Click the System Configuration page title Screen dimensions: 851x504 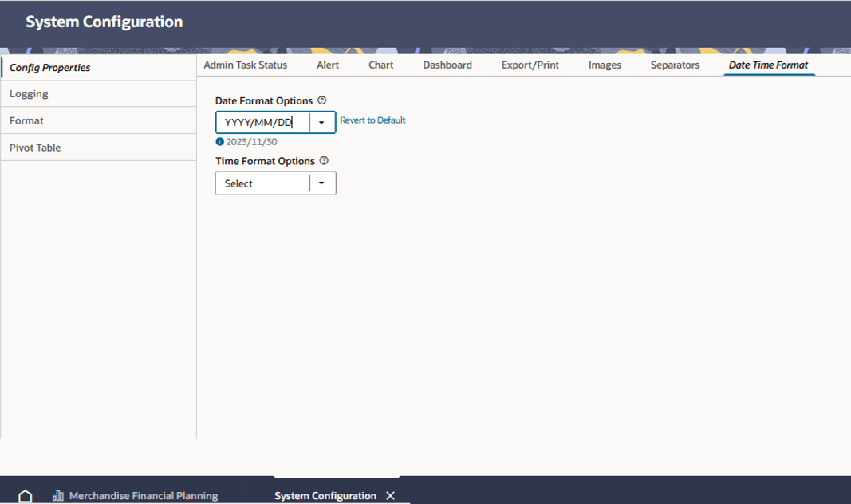[104, 22]
